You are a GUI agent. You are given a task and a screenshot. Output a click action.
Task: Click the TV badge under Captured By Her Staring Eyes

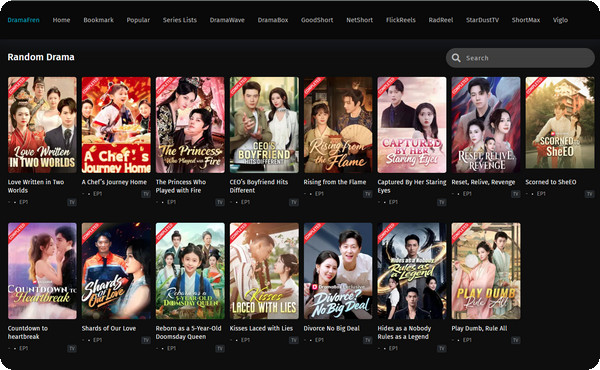coord(442,202)
